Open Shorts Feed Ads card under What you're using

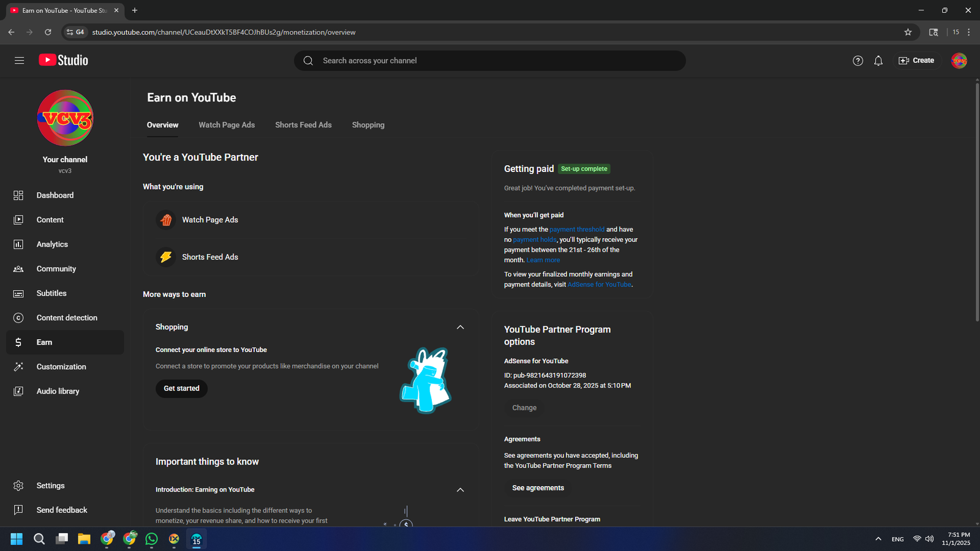311,257
